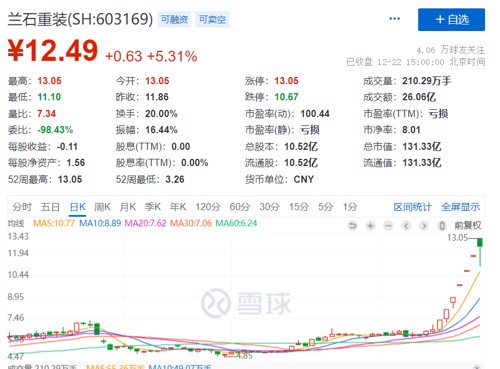Screen dimensions: 500x369
Task: Click the stock title 兰石重装(SH:603169)
Action: tap(80, 19)
